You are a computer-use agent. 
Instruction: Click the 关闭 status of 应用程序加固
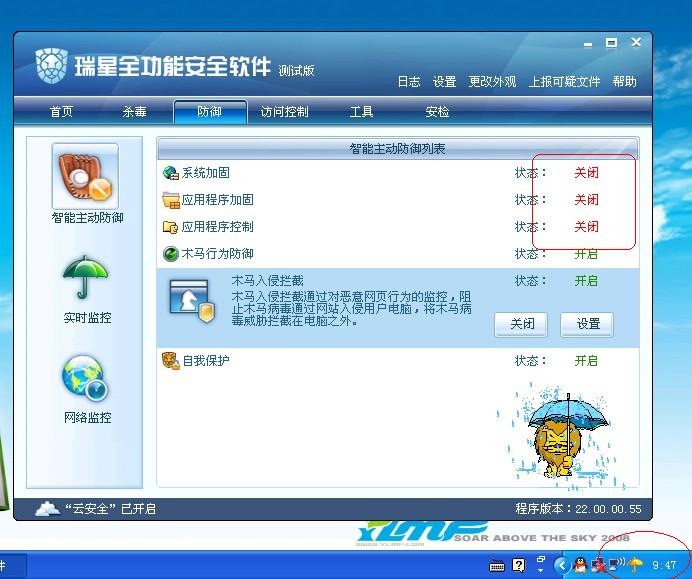(587, 200)
